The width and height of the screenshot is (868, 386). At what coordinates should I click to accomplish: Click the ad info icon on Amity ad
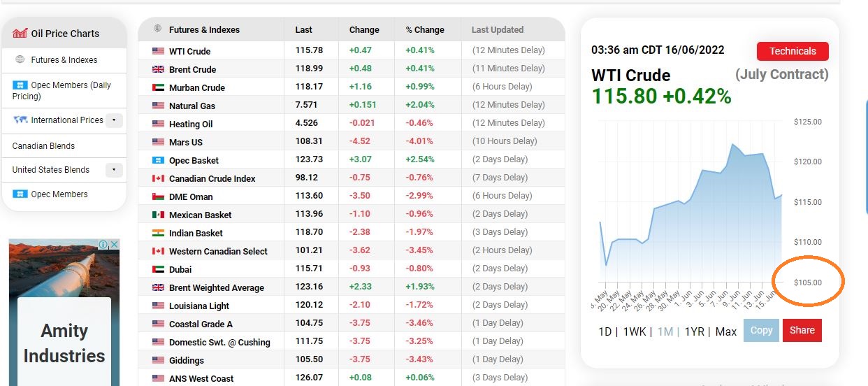(103, 245)
